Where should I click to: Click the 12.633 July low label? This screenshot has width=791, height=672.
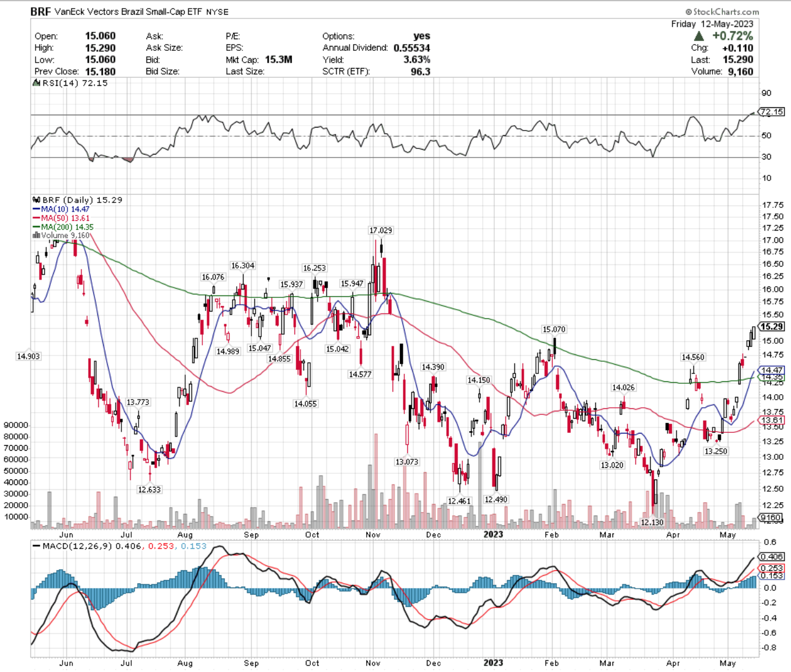pos(149,490)
